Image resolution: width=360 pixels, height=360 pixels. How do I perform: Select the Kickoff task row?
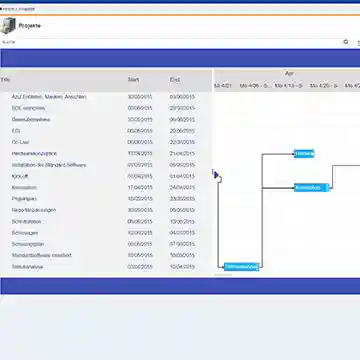click(x=106, y=176)
